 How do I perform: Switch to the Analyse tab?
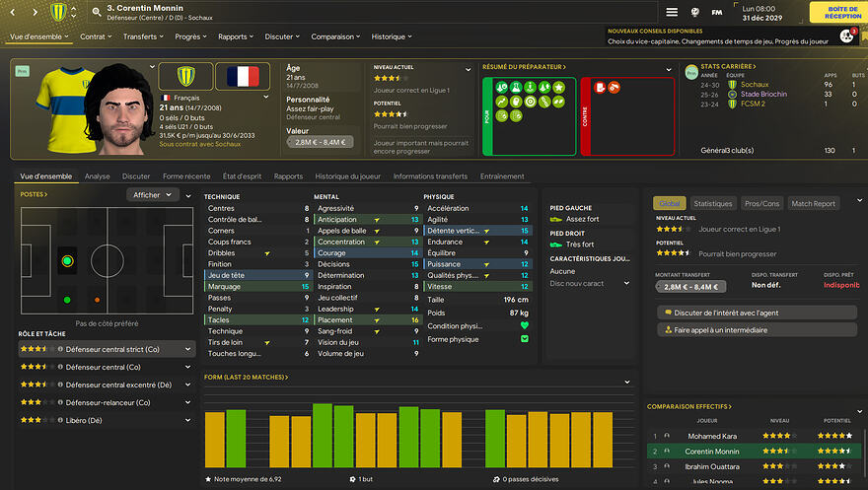click(x=97, y=176)
